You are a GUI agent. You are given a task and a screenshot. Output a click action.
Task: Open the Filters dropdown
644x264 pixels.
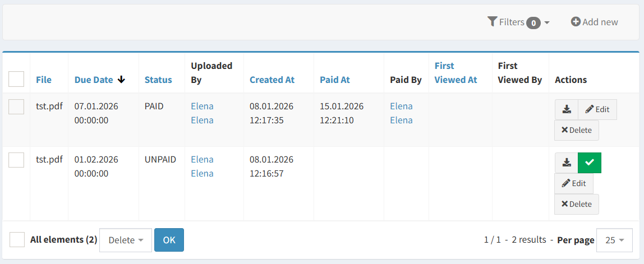pyautogui.click(x=518, y=22)
